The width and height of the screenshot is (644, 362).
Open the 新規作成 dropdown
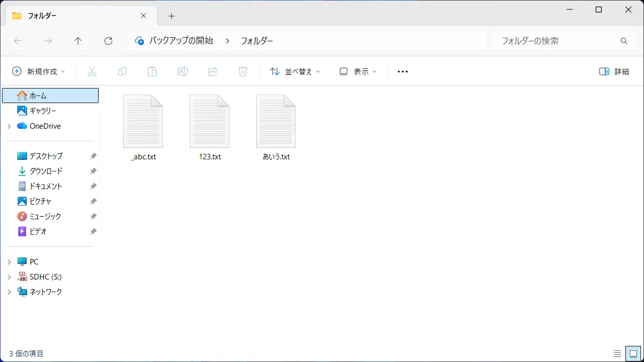(x=39, y=71)
